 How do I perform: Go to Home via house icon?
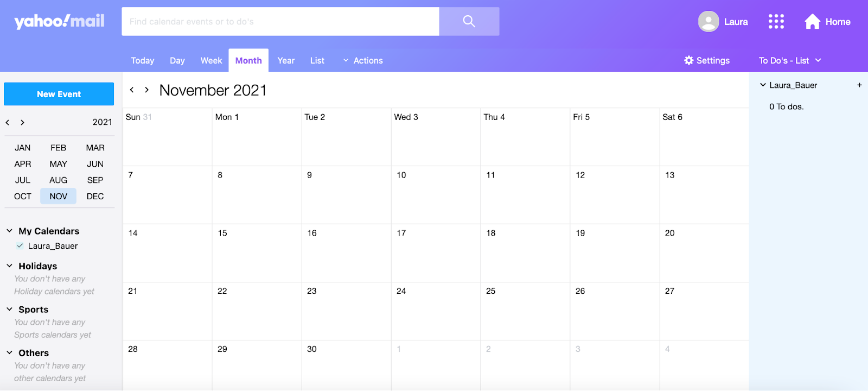pyautogui.click(x=812, y=22)
